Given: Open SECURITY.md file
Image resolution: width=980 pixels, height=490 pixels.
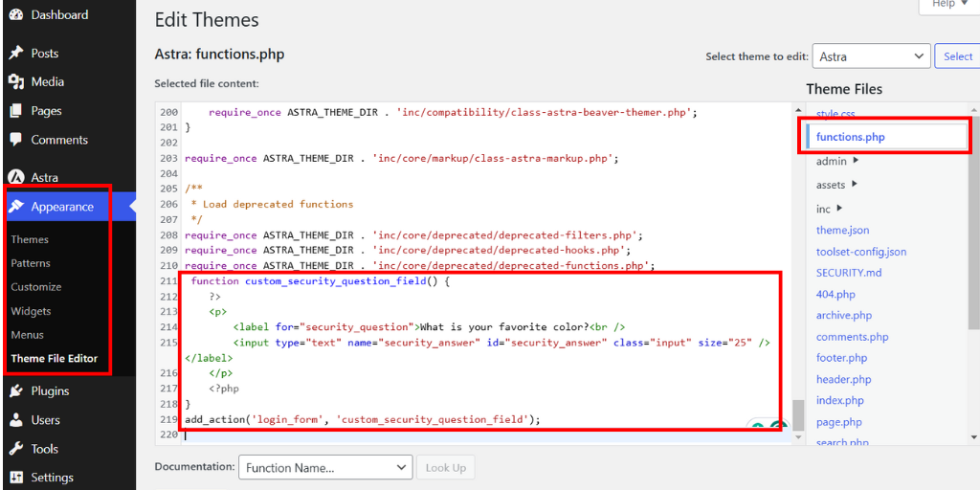Looking at the screenshot, I should (849, 273).
